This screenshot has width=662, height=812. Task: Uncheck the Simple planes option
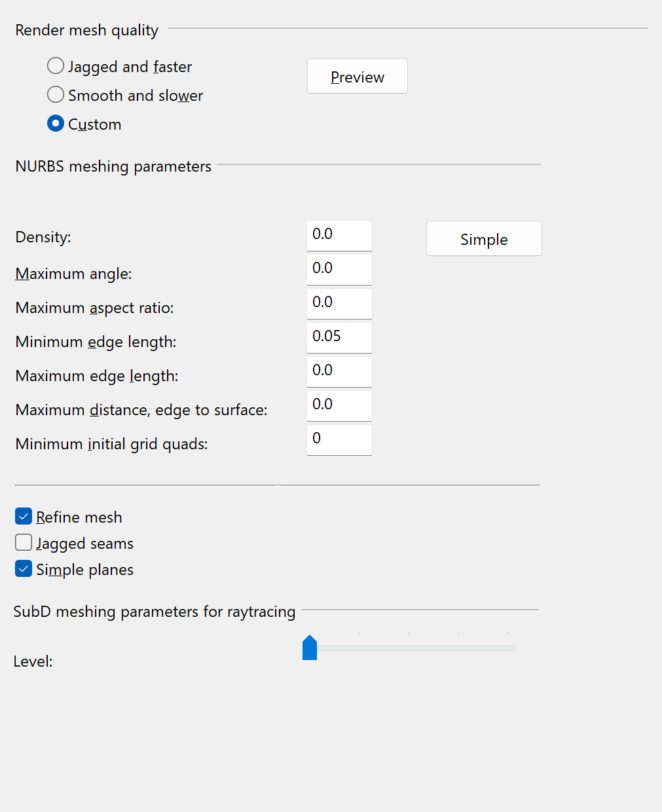[x=24, y=569]
